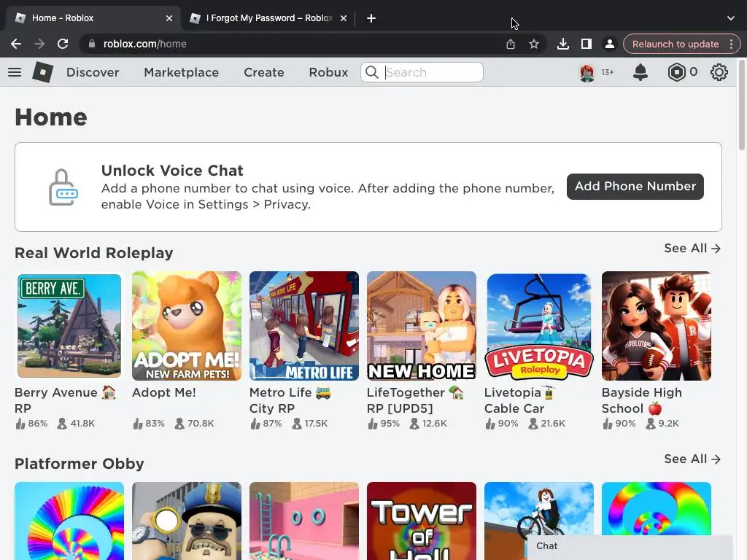Click the page vertical scrollbar
The image size is (747, 560).
741,105
